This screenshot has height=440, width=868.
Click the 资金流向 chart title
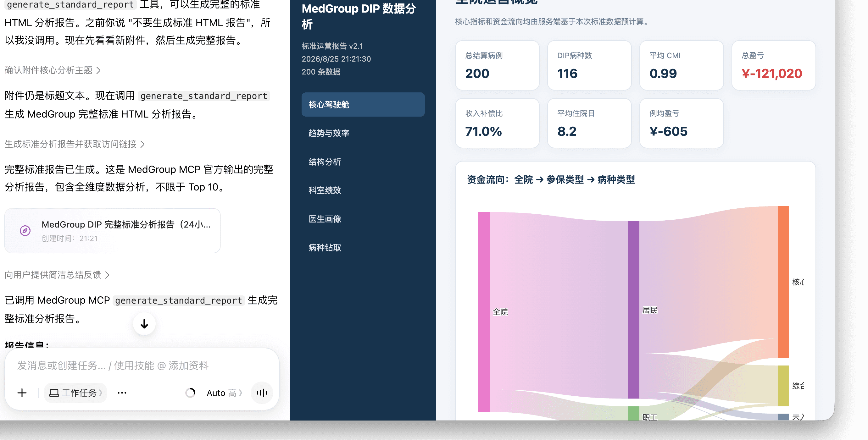[551, 180]
